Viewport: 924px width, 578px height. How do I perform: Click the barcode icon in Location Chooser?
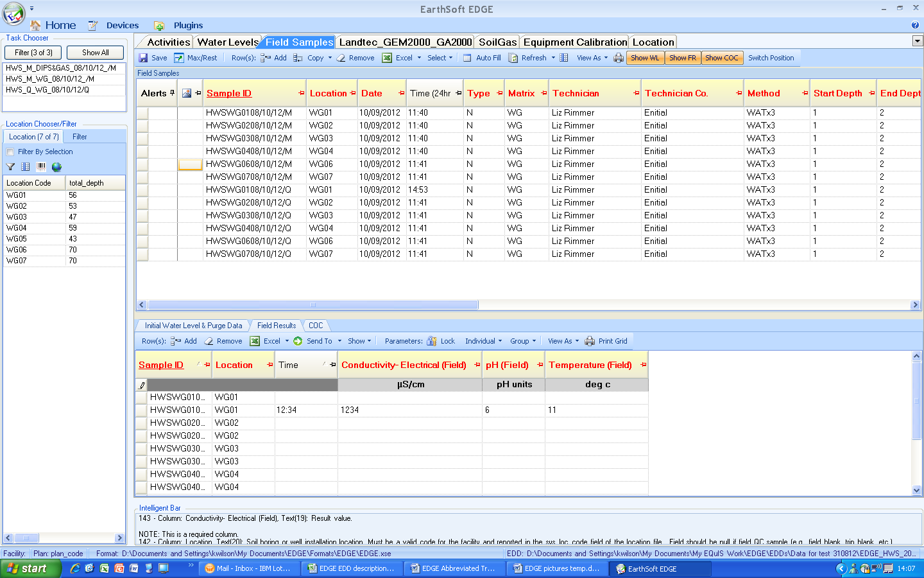(41, 167)
